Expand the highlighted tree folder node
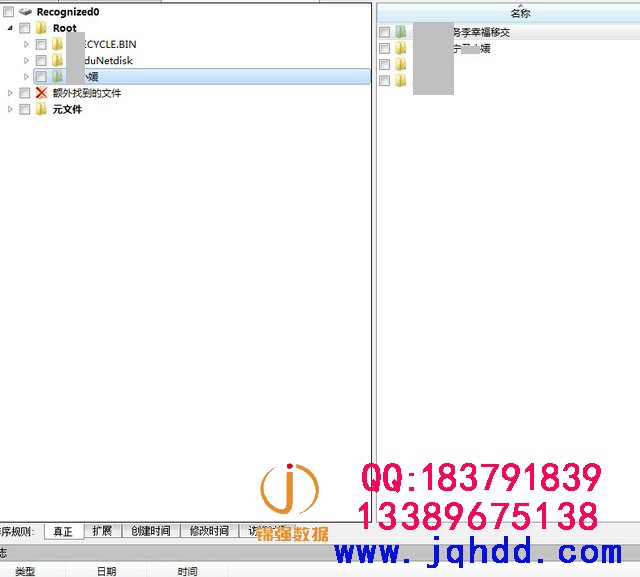This screenshot has width=640, height=577. (26, 76)
